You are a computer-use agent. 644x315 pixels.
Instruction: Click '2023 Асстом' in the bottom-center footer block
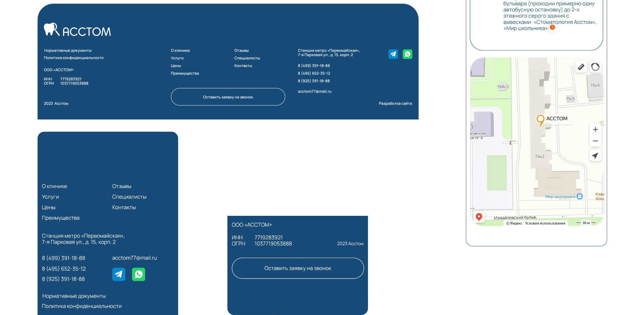click(350, 244)
